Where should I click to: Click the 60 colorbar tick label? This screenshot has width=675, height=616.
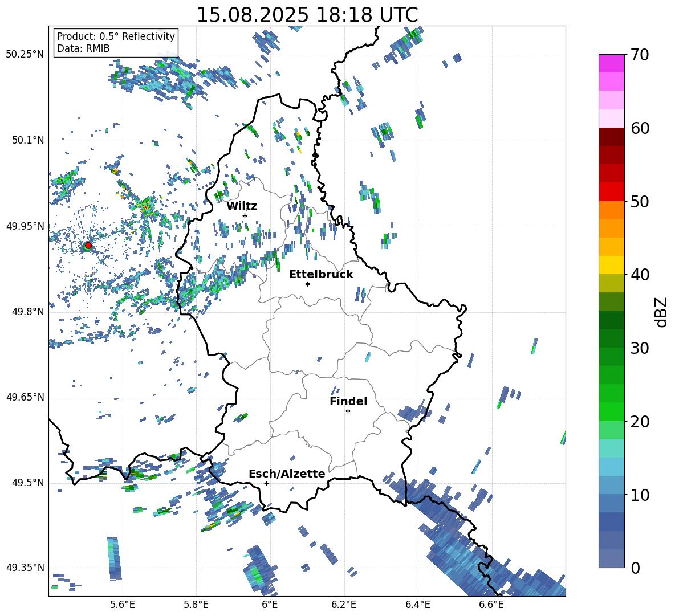click(x=640, y=128)
